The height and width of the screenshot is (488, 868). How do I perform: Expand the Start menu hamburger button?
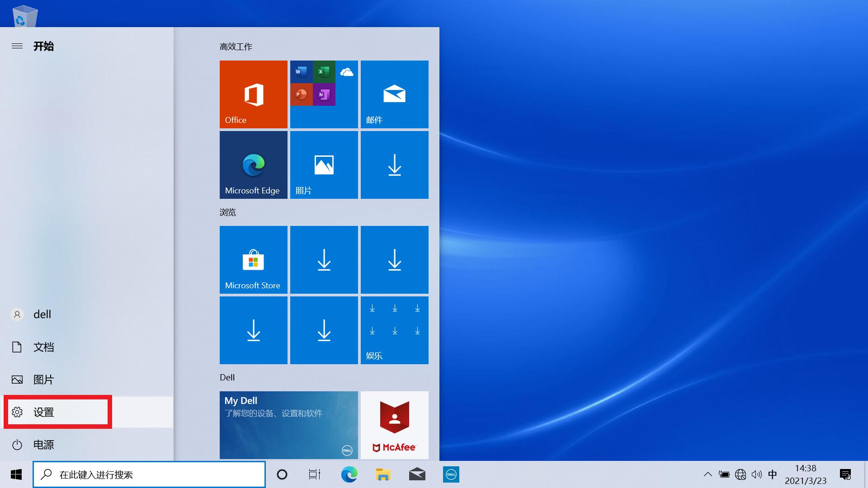17,46
